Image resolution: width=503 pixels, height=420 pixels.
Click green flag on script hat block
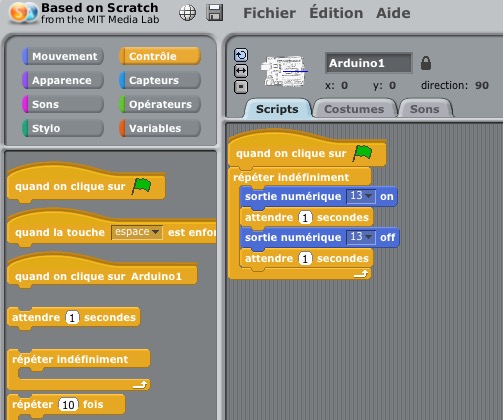363,153
